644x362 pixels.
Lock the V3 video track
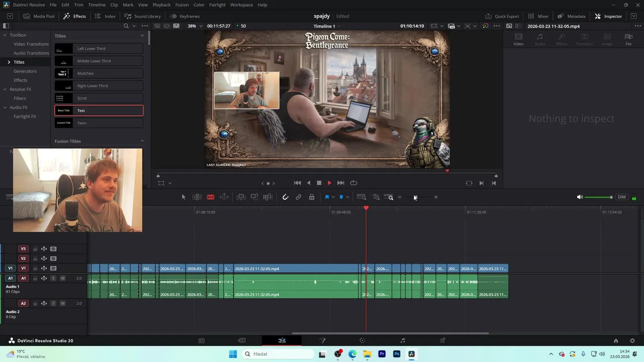[x=35, y=249]
